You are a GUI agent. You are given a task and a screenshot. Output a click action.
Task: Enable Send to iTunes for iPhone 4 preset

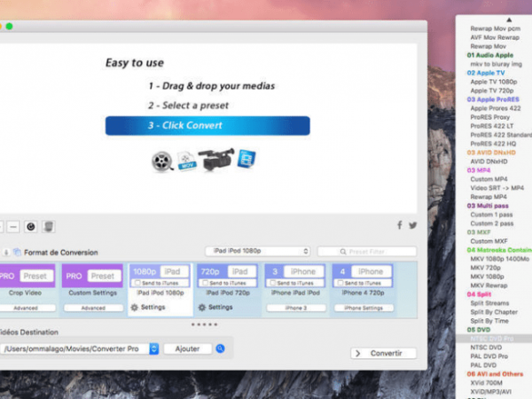[340, 283]
